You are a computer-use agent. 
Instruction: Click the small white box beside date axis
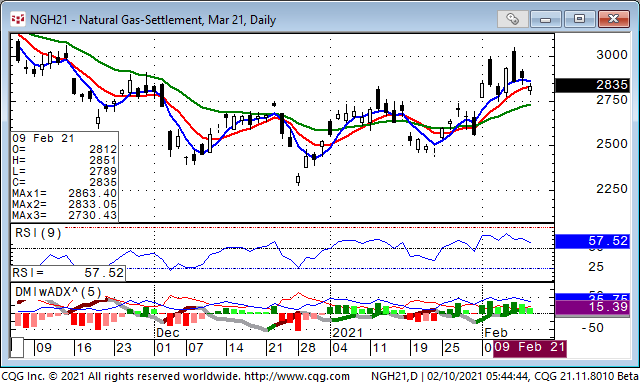pos(17,348)
